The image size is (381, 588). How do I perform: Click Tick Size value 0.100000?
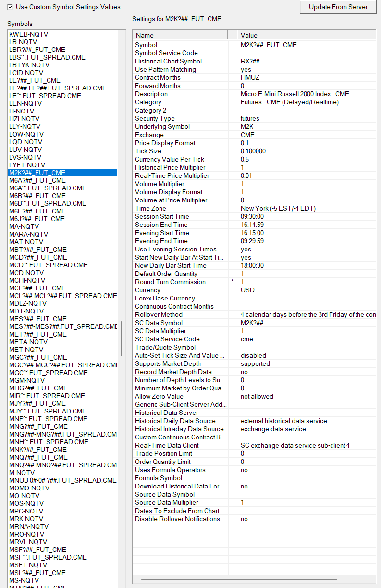[253, 151]
